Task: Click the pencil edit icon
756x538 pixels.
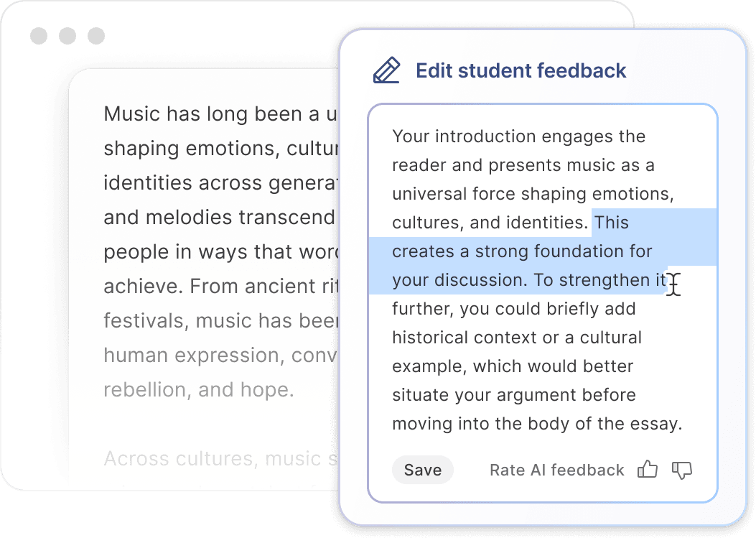Action: click(x=386, y=71)
